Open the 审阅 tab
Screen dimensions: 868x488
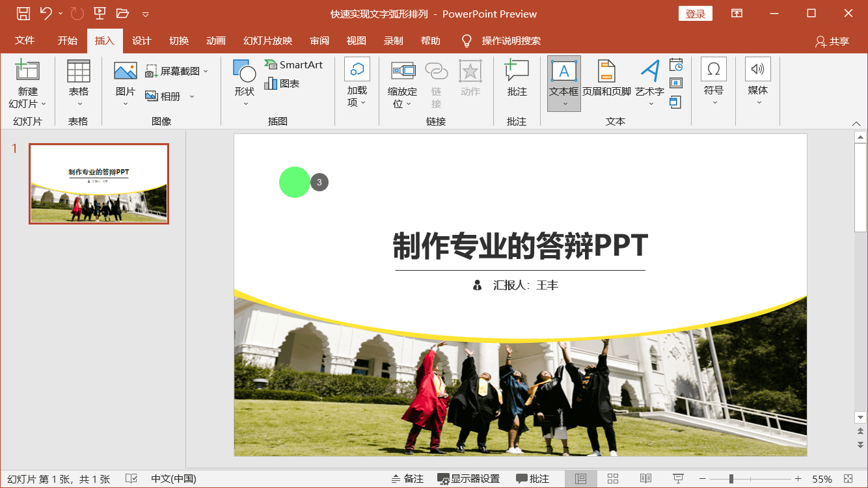[x=319, y=40]
